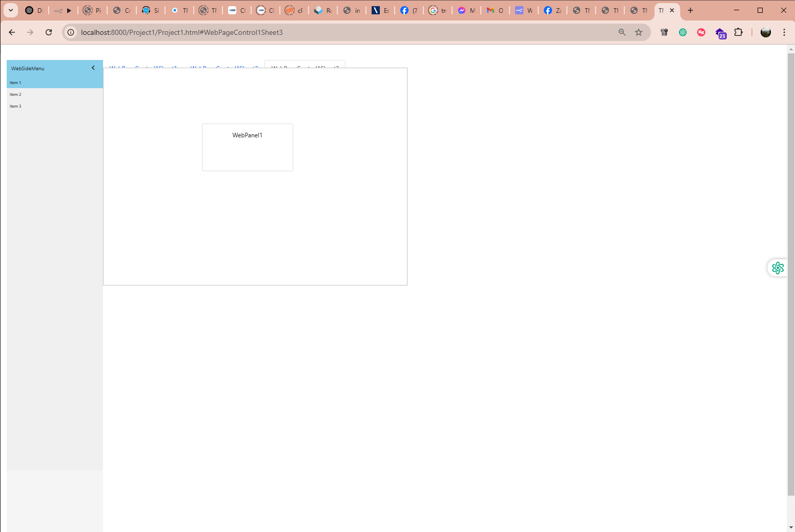
Task: Click the scrollbar down arrow
Action: [791, 527]
